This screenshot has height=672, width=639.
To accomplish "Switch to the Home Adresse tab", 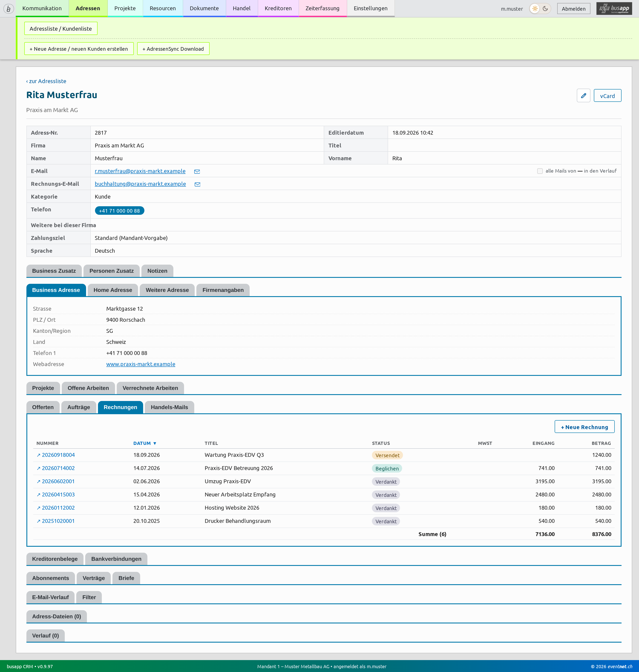I will pyautogui.click(x=113, y=290).
